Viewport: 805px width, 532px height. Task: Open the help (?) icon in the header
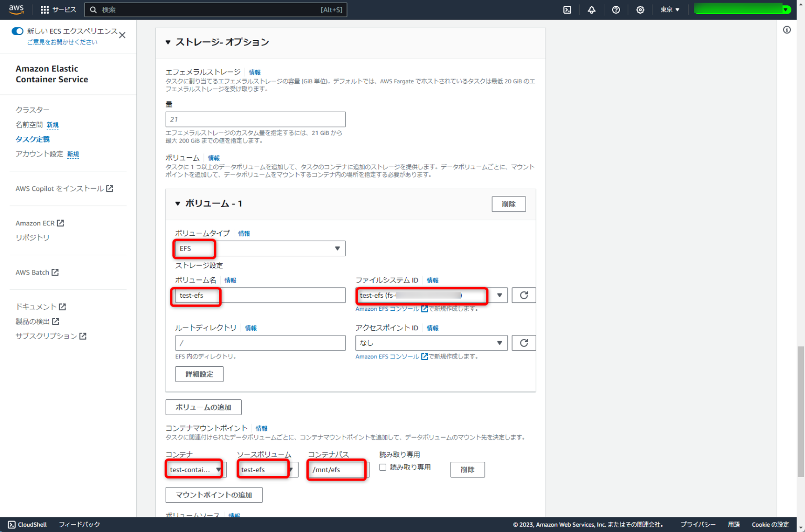tap(616, 9)
